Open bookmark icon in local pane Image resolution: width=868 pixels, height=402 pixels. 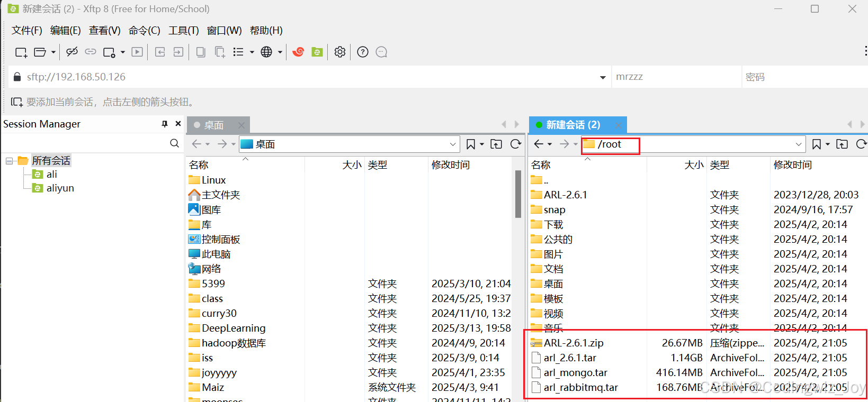pyautogui.click(x=470, y=144)
